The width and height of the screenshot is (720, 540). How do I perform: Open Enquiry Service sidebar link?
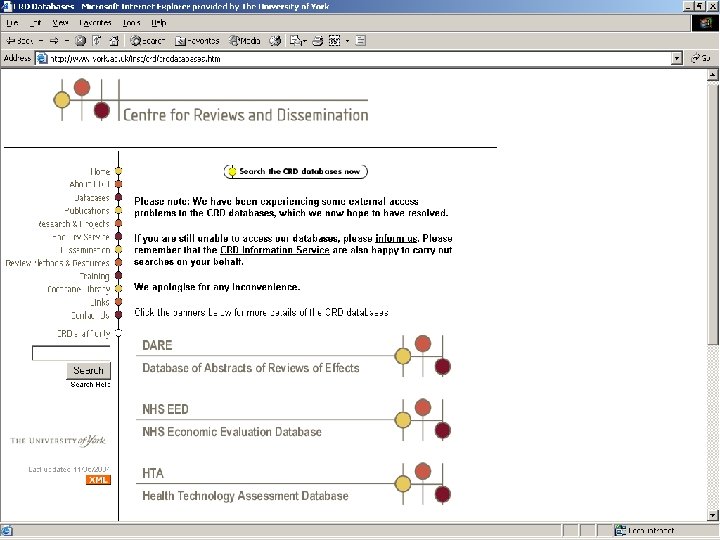[81, 237]
